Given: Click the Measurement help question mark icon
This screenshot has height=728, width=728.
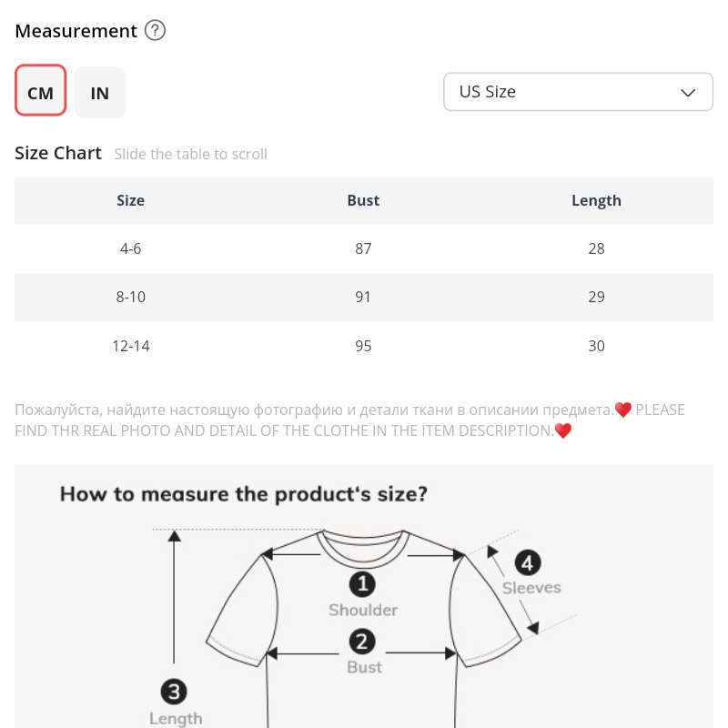Looking at the screenshot, I should tap(156, 31).
